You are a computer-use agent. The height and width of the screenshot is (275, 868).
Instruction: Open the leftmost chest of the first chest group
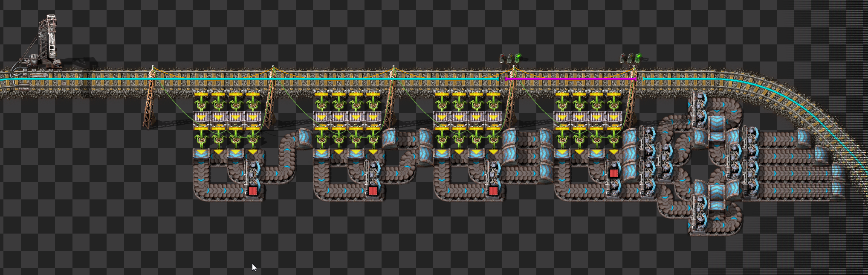(x=201, y=117)
